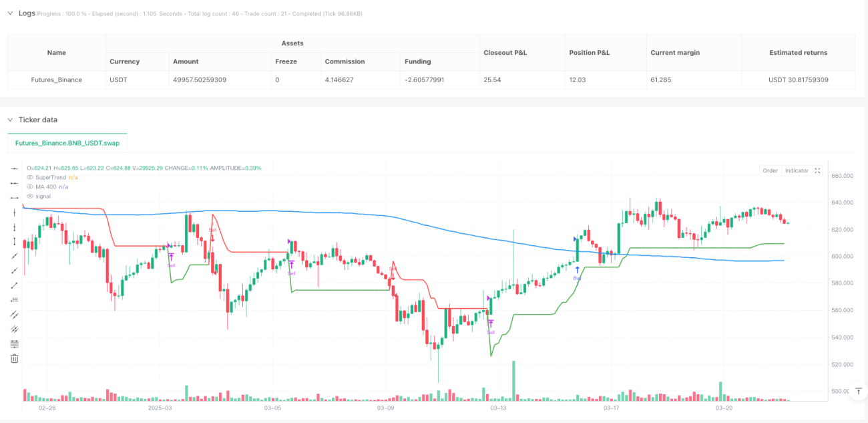The height and width of the screenshot is (423, 868).
Task: Select the vertical line drawing tool
Action: tap(15, 213)
